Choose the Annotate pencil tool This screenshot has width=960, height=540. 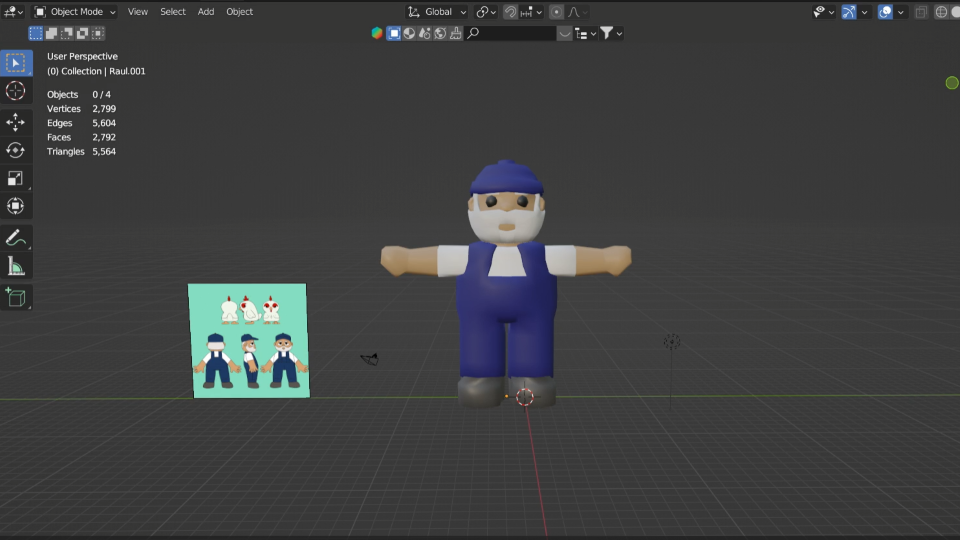tap(15, 238)
